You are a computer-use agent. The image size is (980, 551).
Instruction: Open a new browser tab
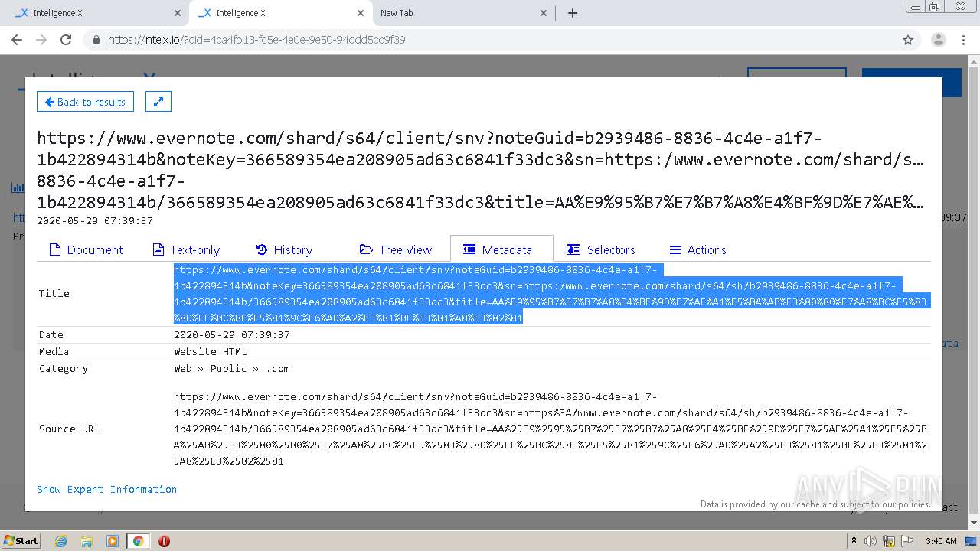[573, 13]
